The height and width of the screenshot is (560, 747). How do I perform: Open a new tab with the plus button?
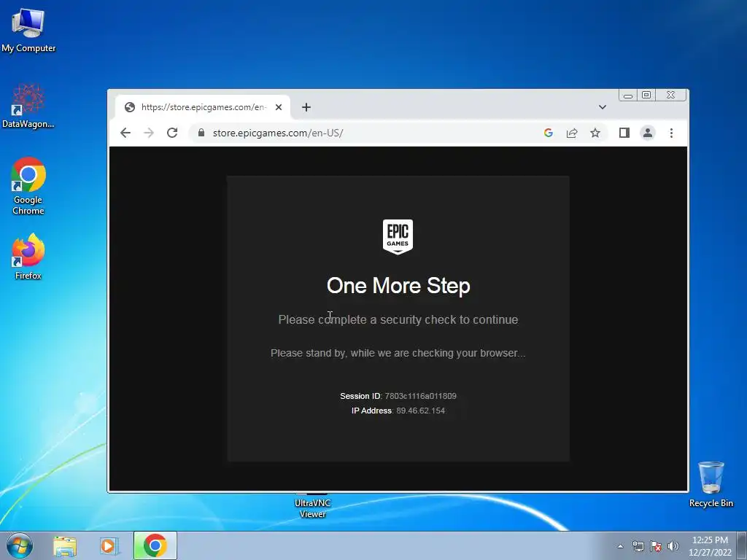click(x=306, y=107)
